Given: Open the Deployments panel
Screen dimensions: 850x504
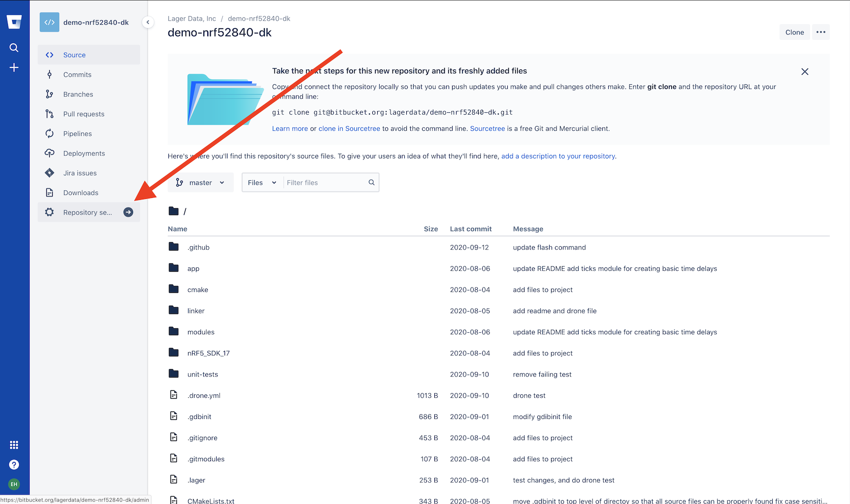Looking at the screenshot, I should point(84,153).
